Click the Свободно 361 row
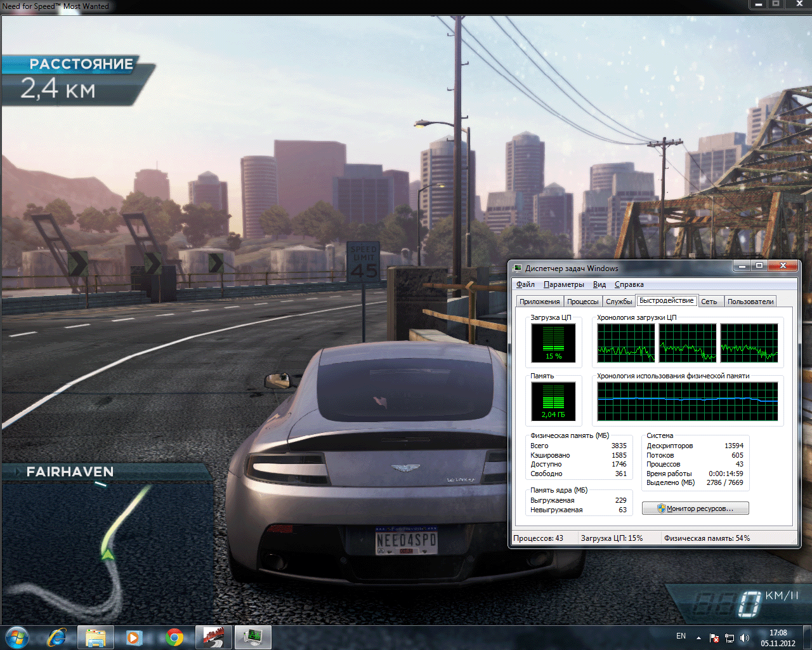Screen dimensions: 812x650 (579, 474)
